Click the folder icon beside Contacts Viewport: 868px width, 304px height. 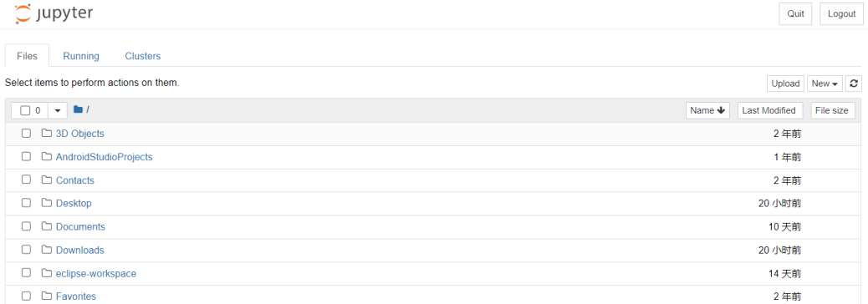tap(47, 180)
